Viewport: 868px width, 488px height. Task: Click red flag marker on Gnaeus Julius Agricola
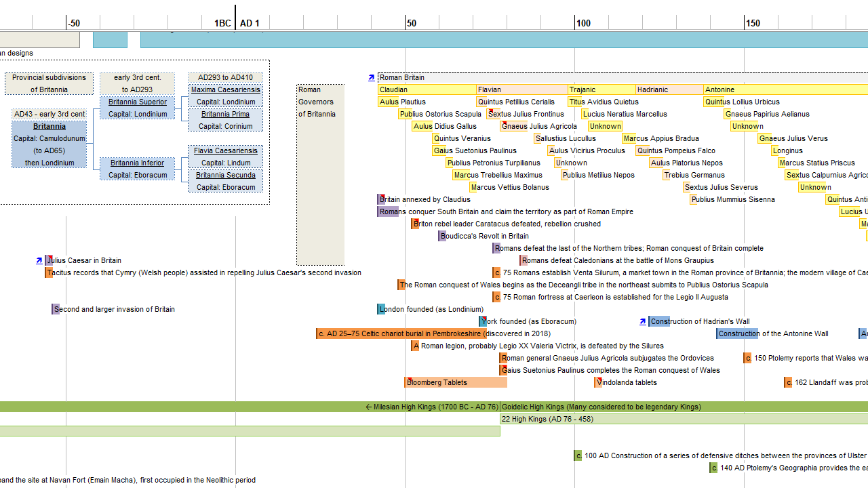504,123
